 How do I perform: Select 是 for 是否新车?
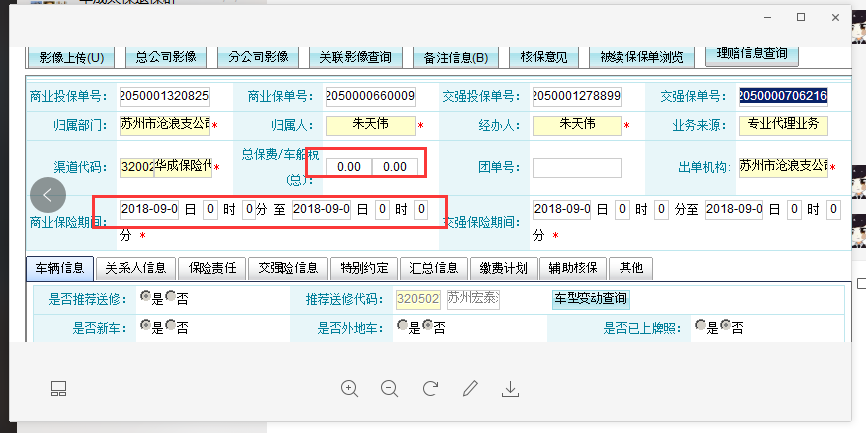click(145, 325)
